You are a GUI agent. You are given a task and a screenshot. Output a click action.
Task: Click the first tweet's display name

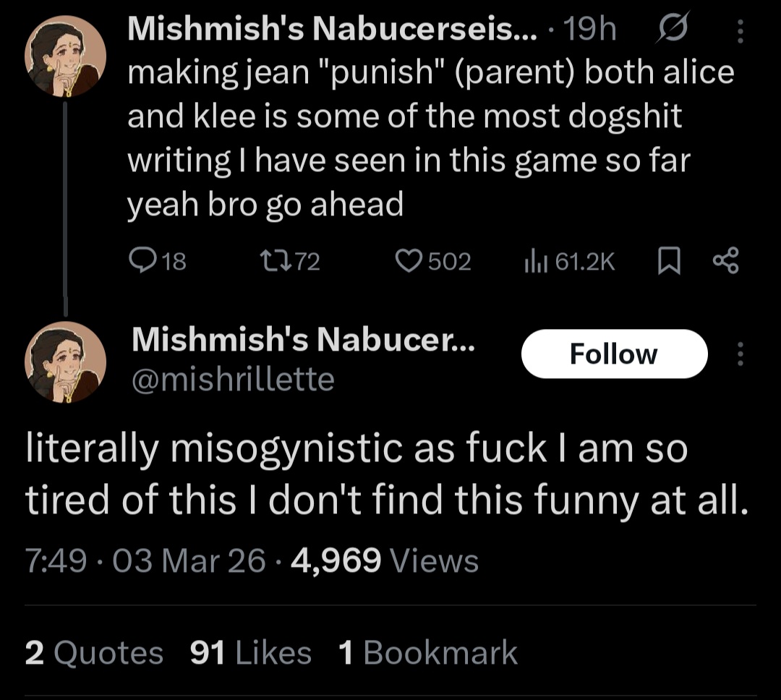click(x=332, y=29)
